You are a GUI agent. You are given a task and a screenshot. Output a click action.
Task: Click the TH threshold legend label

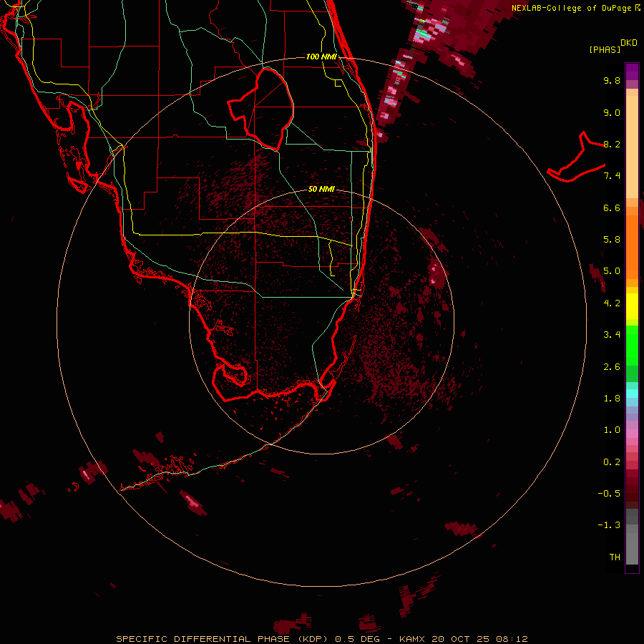pos(615,557)
